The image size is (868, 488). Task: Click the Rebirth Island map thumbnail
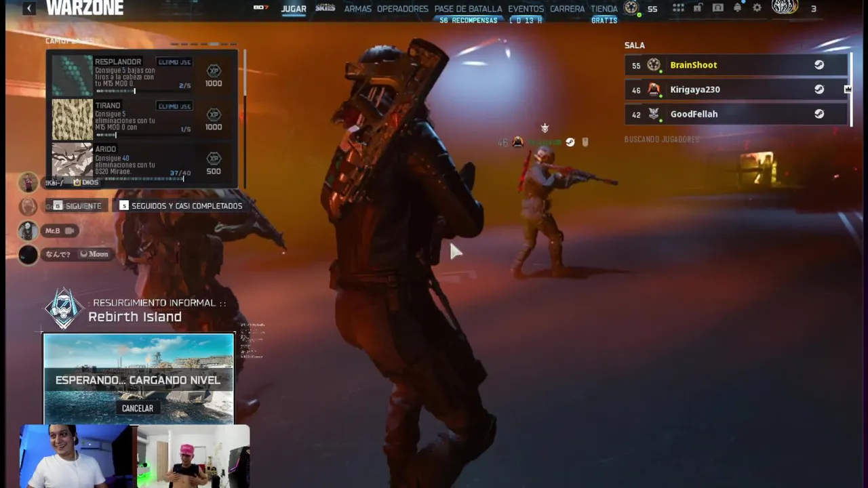[x=138, y=378]
